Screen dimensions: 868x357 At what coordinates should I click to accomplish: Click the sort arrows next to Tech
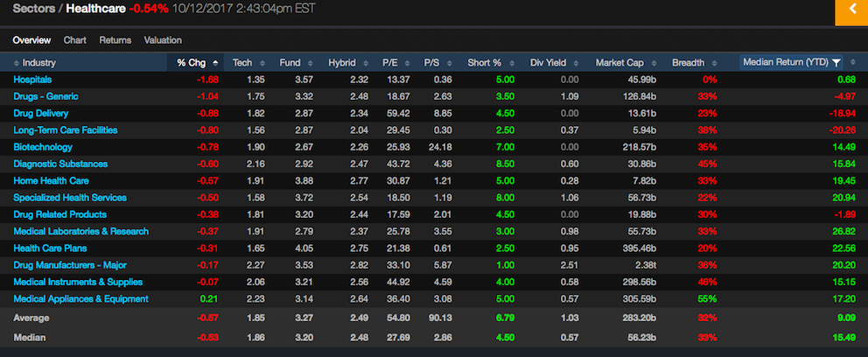[262, 63]
